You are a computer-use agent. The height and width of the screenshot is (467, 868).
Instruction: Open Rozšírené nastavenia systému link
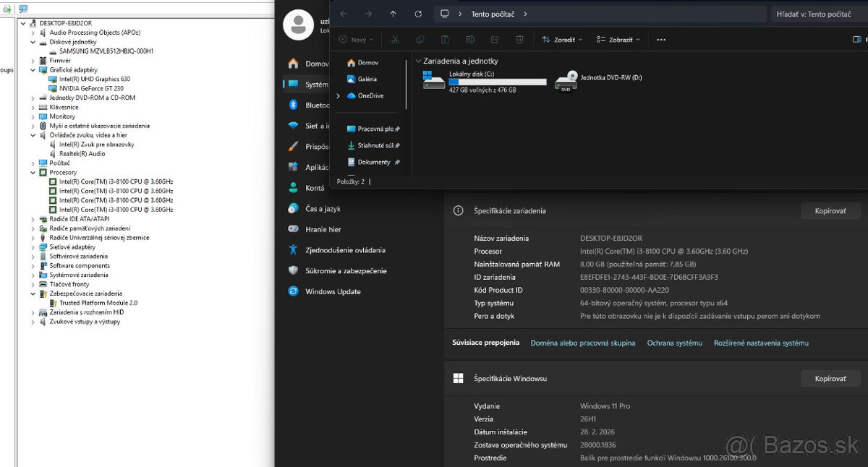761,343
